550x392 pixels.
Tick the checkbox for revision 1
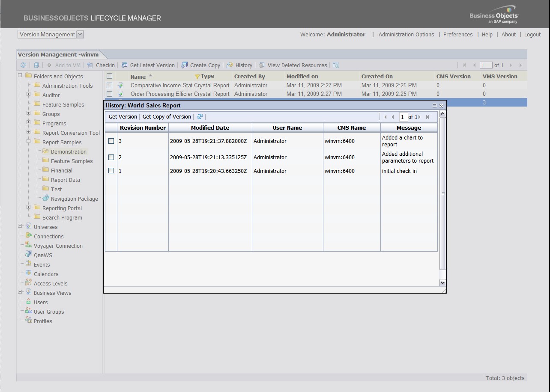(x=111, y=170)
